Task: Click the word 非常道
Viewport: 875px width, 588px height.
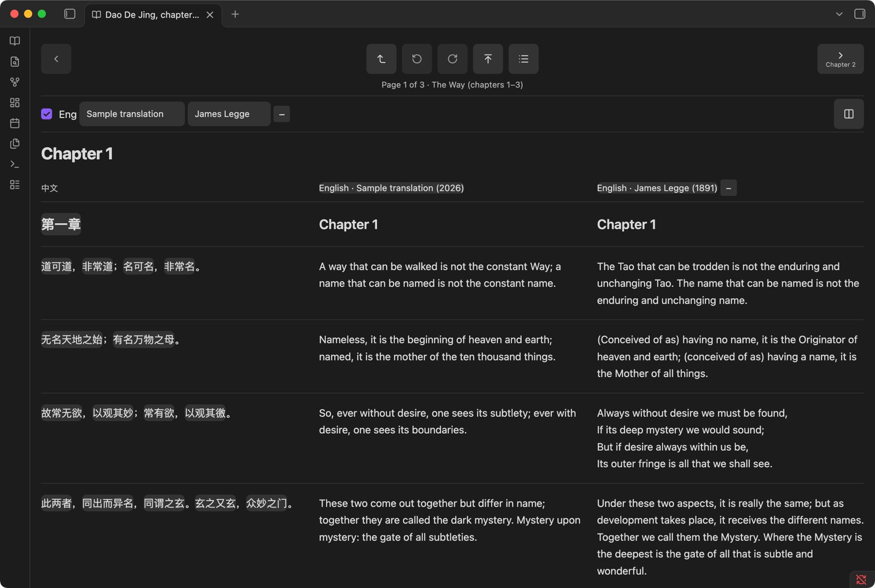Action: point(97,266)
